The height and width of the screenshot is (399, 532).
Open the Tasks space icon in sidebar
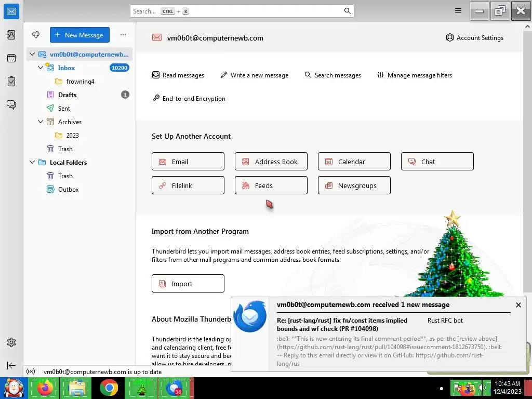(x=11, y=82)
